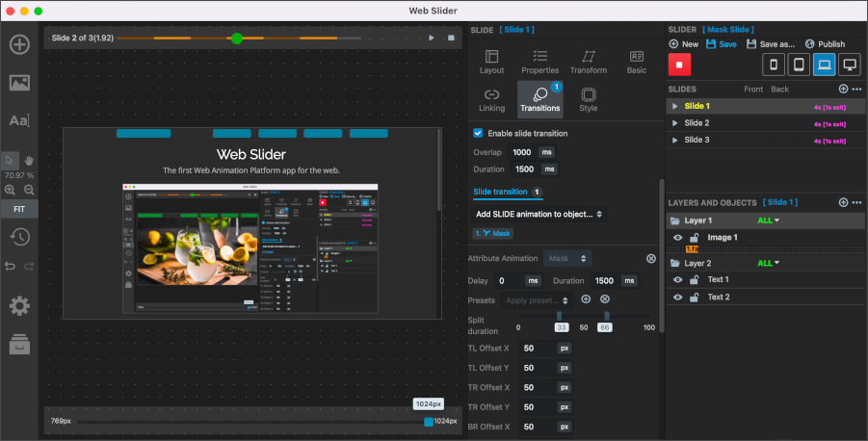Switch to phone device preview
This screenshot has height=441, width=868.
[774, 65]
